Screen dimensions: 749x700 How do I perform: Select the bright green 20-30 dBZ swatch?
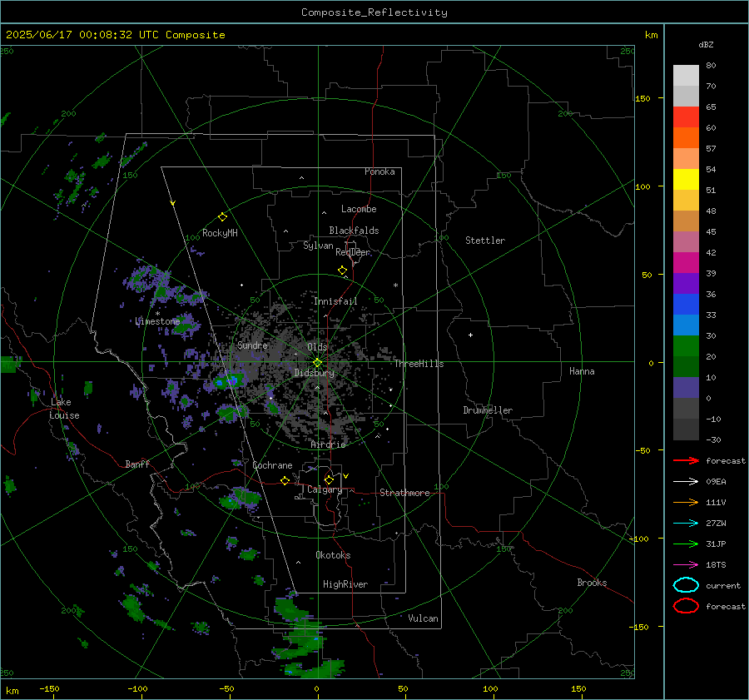point(686,346)
